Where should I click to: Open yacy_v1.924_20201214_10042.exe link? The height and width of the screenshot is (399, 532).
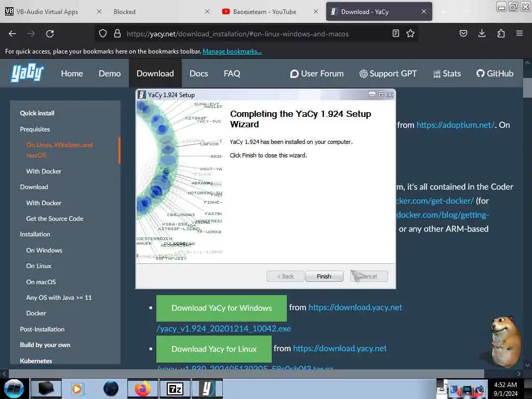pos(223,328)
